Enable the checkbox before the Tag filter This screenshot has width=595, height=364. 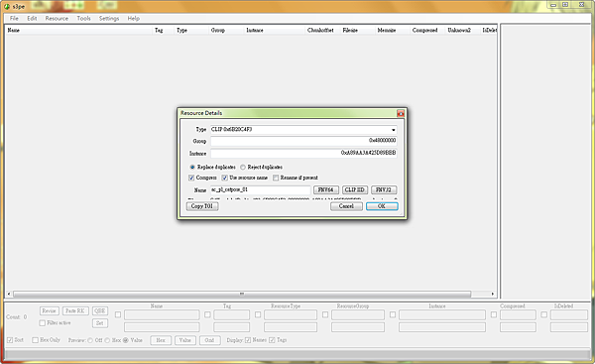click(207, 314)
